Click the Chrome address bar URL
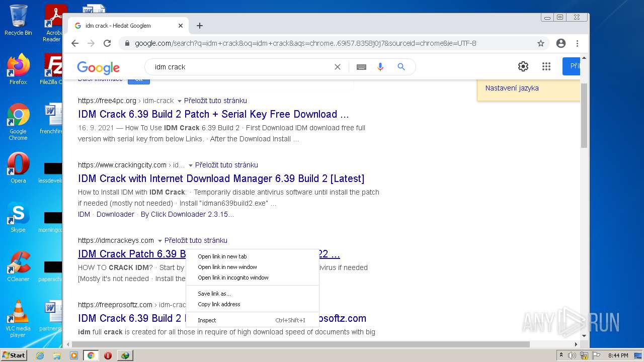The height and width of the screenshot is (362, 644). pyautogui.click(x=305, y=43)
